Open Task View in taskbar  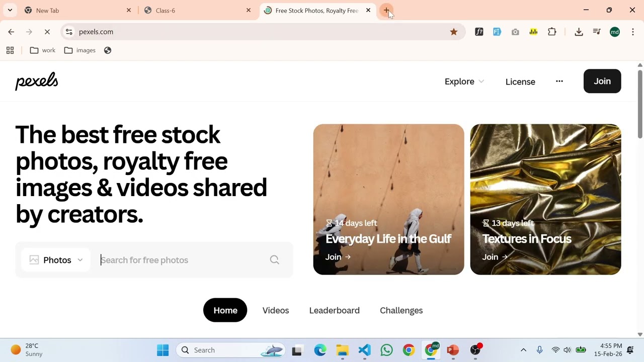(x=297, y=350)
